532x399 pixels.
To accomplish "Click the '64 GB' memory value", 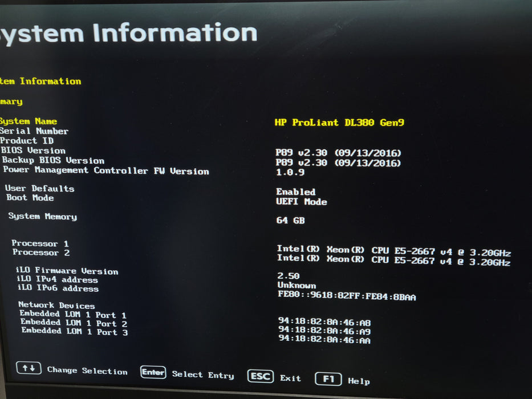I will point(290,221).
